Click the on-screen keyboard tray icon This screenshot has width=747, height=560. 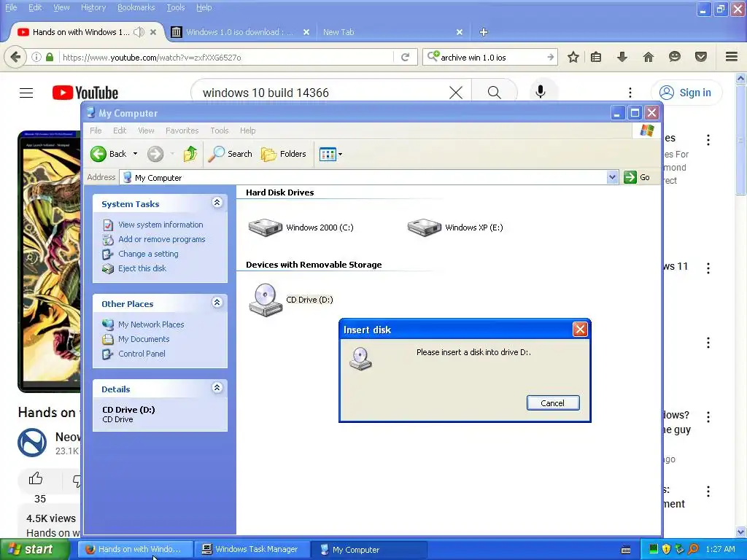coord(626,550)
